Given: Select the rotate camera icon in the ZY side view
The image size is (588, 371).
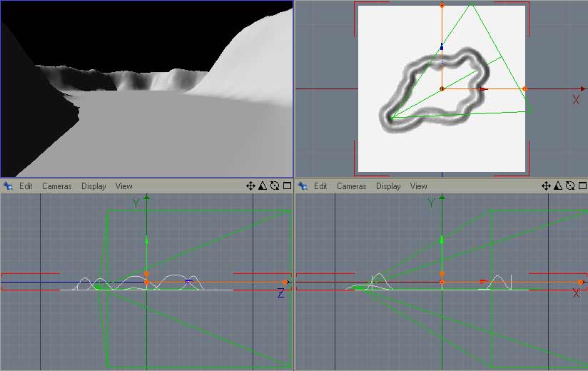Looking at the screenshot, I should 275,186.
